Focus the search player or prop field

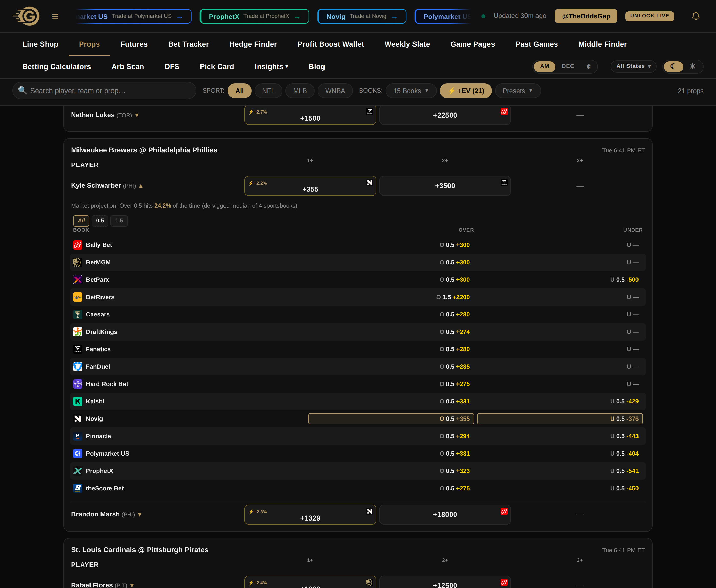[104, 91]
